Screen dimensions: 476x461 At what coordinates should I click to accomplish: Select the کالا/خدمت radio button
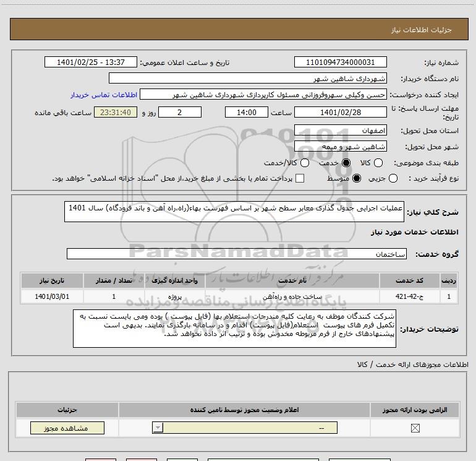coord(305,163)
